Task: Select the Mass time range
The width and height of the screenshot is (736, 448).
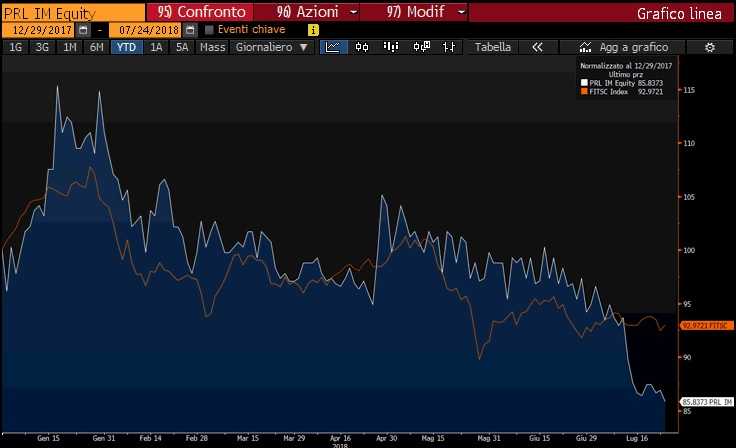Action: (212, 47)
